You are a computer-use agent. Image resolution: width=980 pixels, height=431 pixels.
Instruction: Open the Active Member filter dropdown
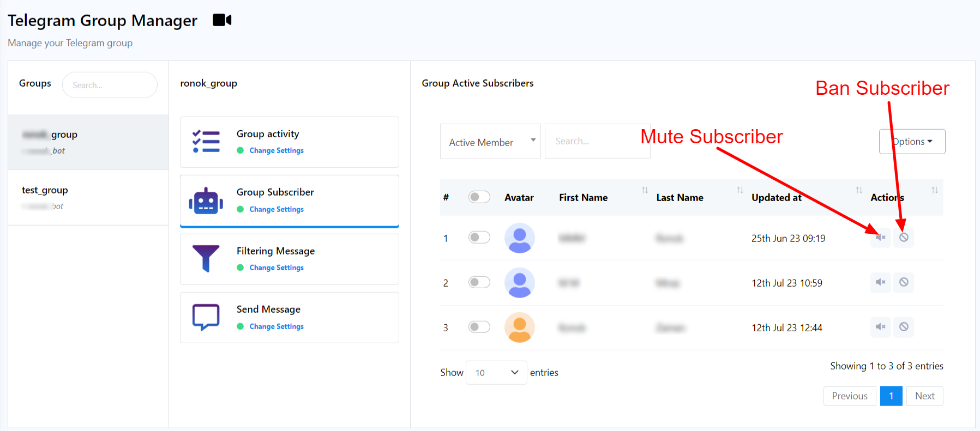(490, 142)
